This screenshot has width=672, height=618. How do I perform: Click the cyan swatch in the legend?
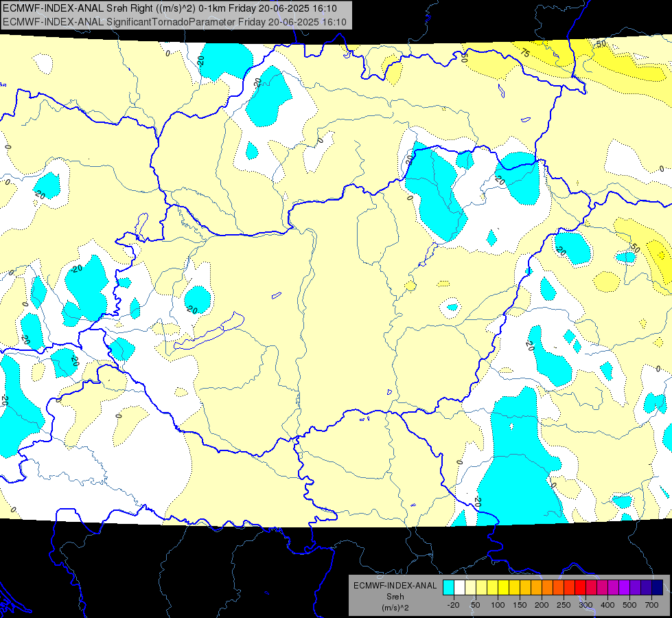pyautogui.click(x=448, y=588)
